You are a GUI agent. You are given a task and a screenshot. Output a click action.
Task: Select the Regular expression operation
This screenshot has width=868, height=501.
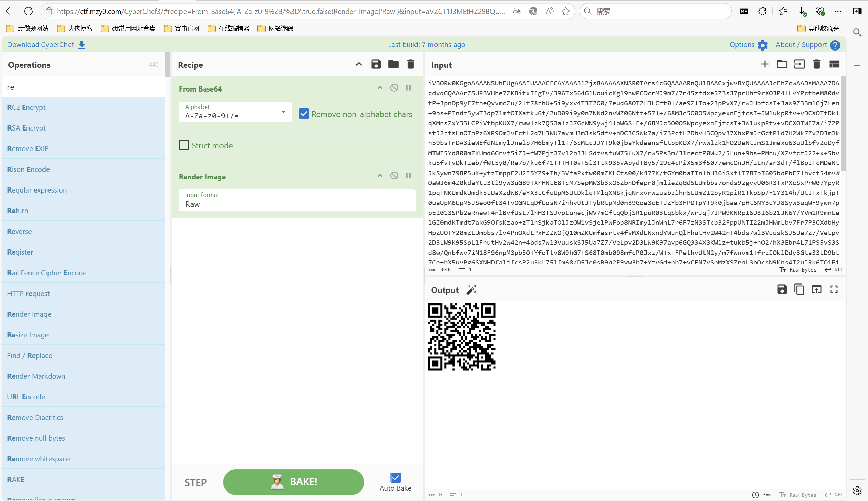point(83,190)
